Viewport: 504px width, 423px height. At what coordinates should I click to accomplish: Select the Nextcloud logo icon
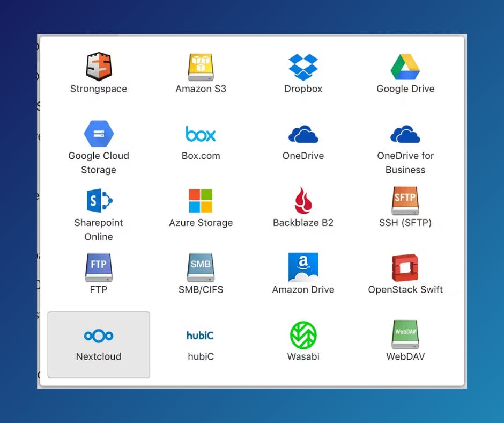coord(99,336)
